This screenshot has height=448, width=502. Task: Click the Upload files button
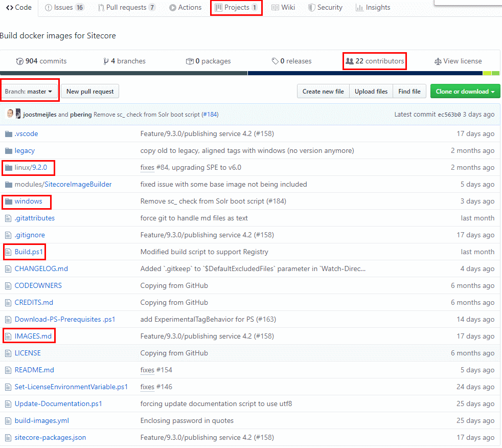click(371, 91)
